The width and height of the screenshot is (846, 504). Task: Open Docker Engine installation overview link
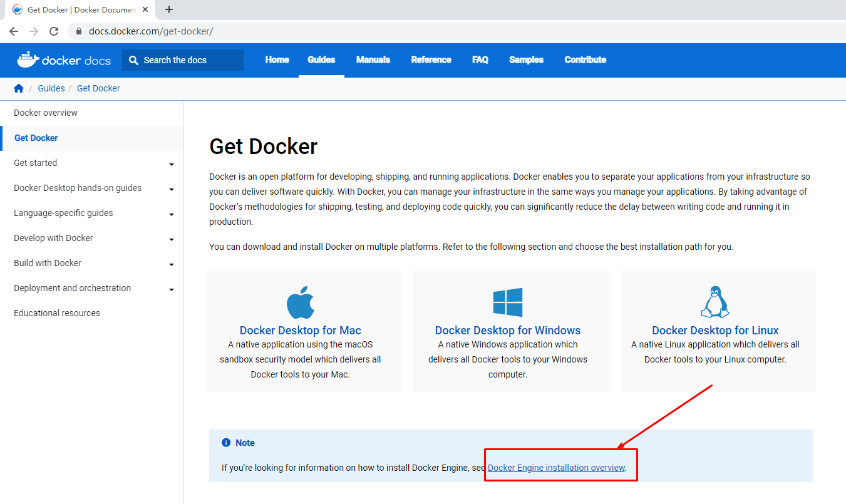[x=557, y=468]
